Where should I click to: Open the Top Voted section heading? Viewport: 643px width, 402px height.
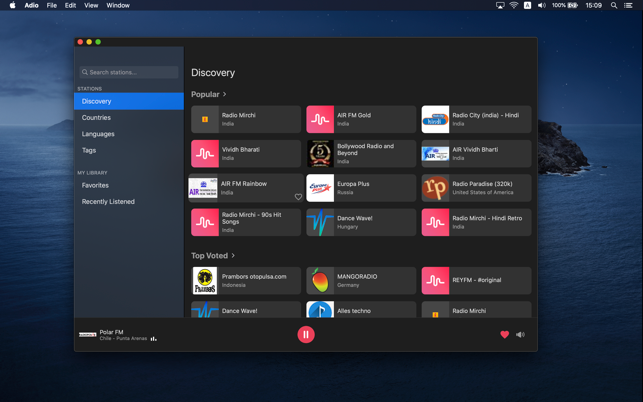click(209, 256)
